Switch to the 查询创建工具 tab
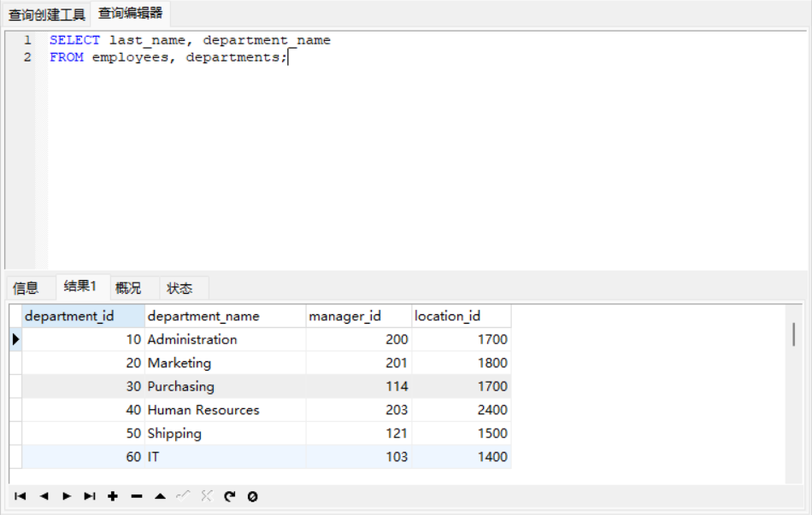Viewport: 812px width, 515px height. click(x=47, y=15)
